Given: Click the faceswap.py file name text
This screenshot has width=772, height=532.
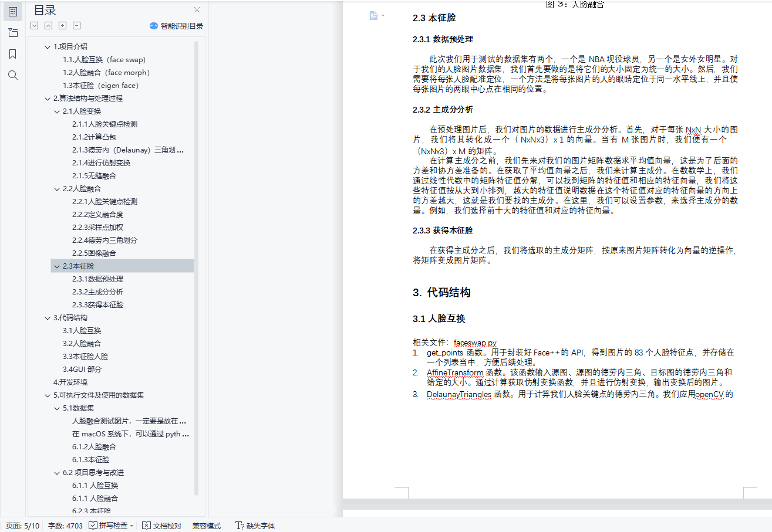Looking at the screenshot, I should click(475, 343).
